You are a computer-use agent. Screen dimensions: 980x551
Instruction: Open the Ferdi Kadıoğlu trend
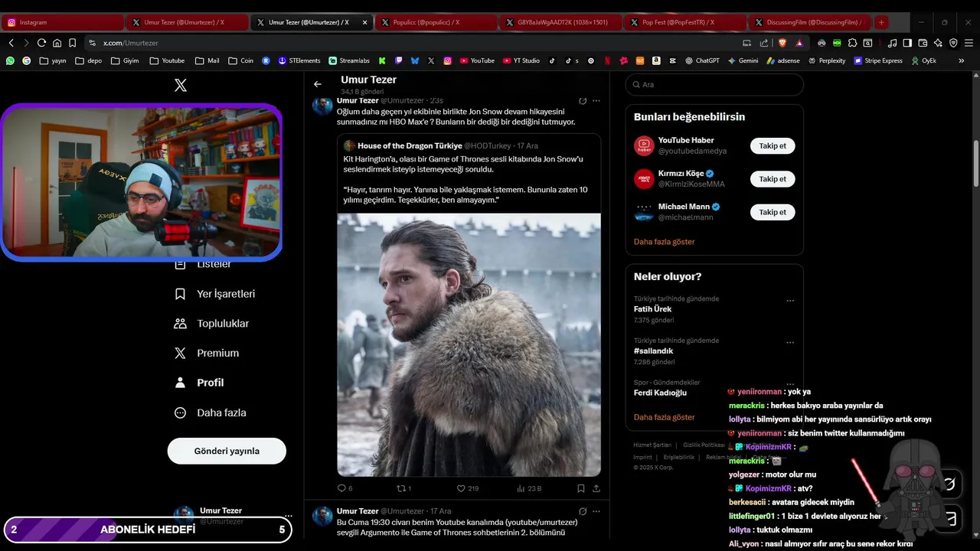pyautogui.click(x=660, y=393)
